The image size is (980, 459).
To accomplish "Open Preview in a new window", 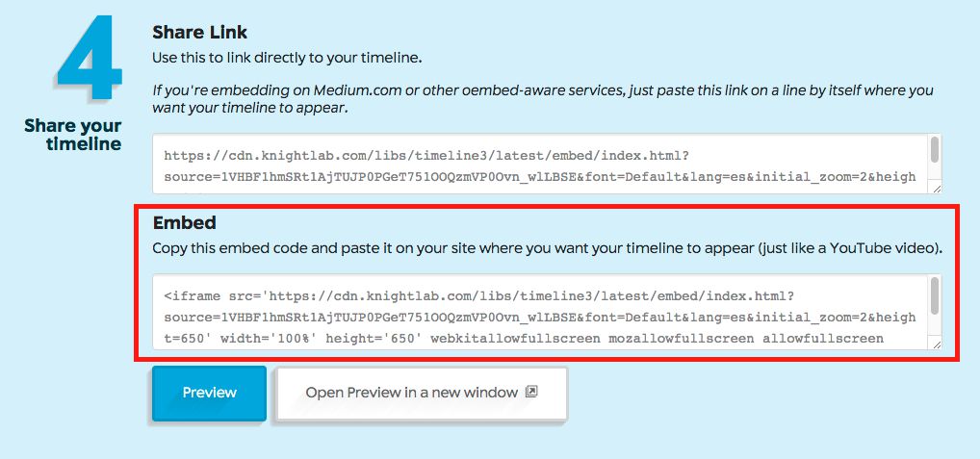I will [422, 393].
